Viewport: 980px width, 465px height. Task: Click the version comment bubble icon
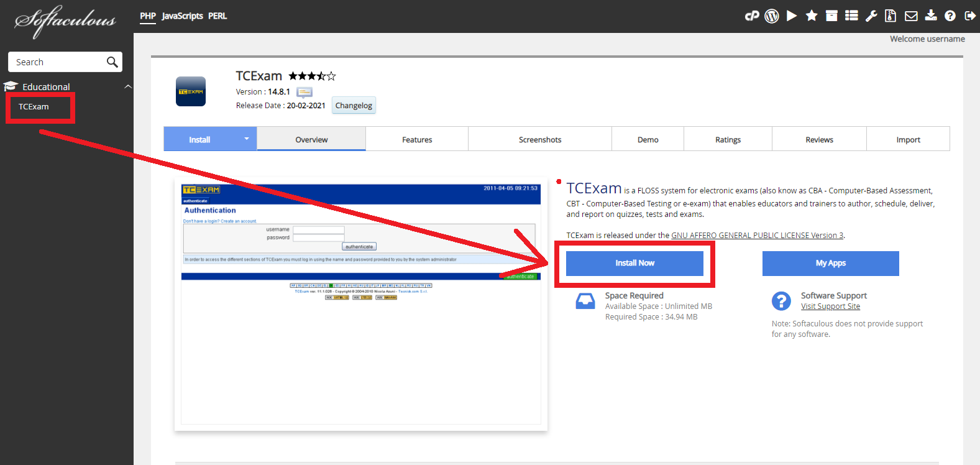(x=305, y=93)
